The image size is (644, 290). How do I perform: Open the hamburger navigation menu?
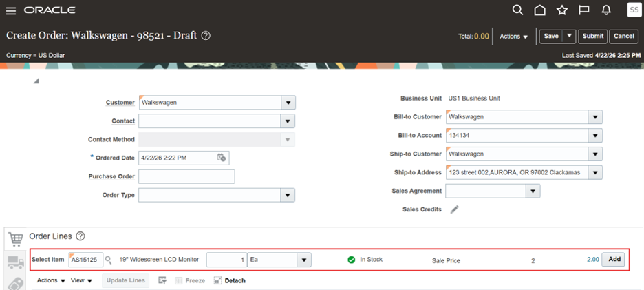tap(11, 11)
